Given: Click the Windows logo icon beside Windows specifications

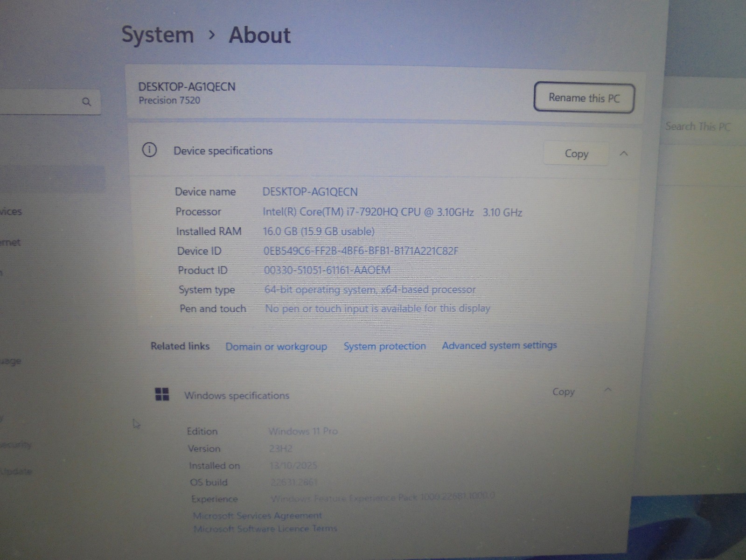Looking at the screenshot, I should point(162,394).
